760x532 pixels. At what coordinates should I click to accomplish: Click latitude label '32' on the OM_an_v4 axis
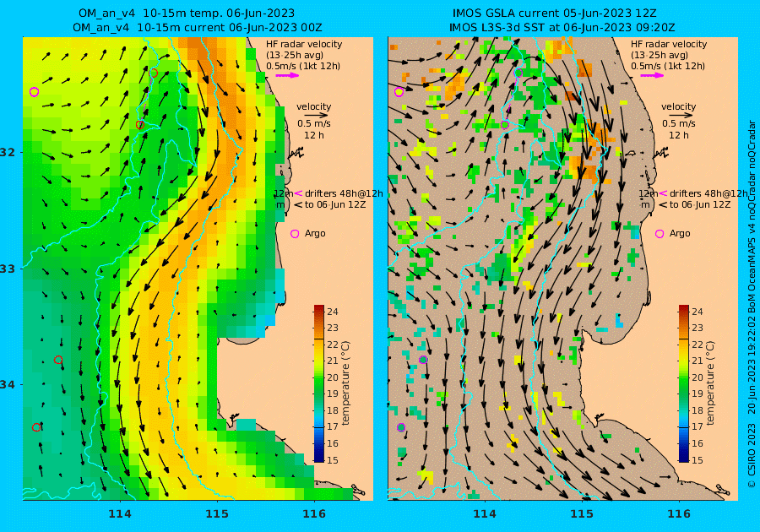[8, 152]
